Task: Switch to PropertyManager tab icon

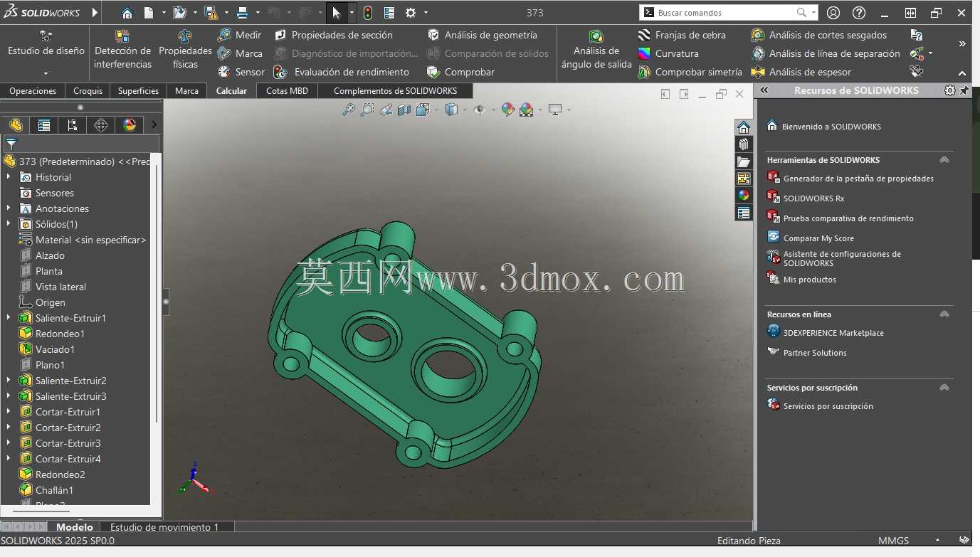Action: click(44, 125)
